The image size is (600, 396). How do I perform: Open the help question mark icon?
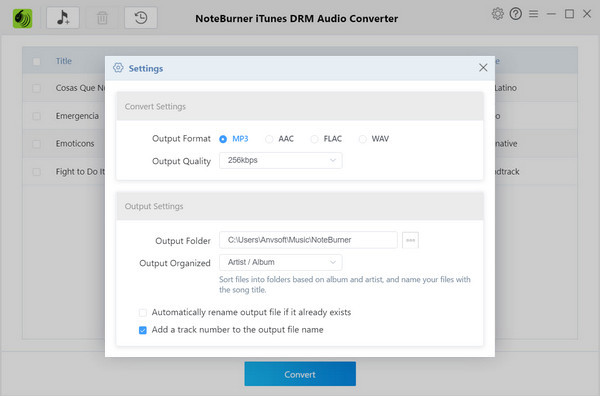pos(515,14)
